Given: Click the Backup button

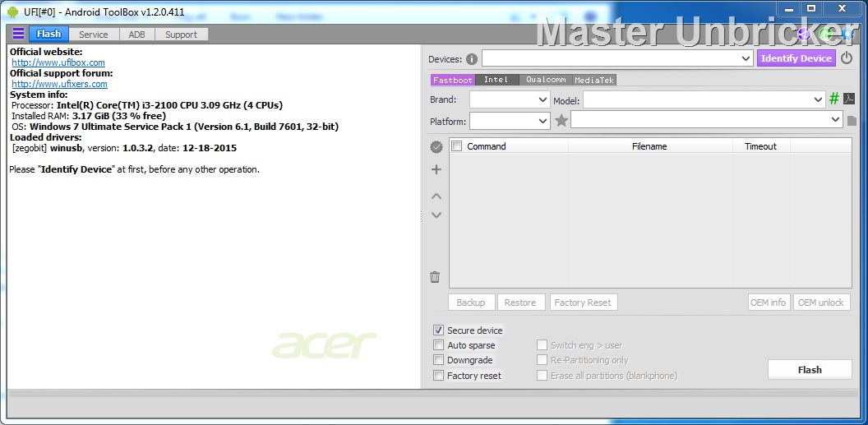Looking at the screenshot, I should coord(470,303).
